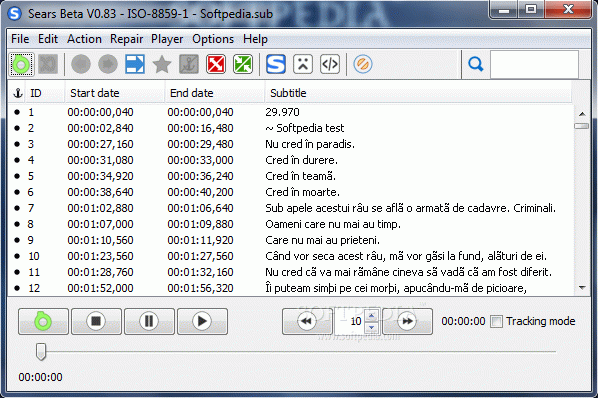598x398 pixels.
Task: Enable the Tracking mode checkbox
Action: [497, 321]
